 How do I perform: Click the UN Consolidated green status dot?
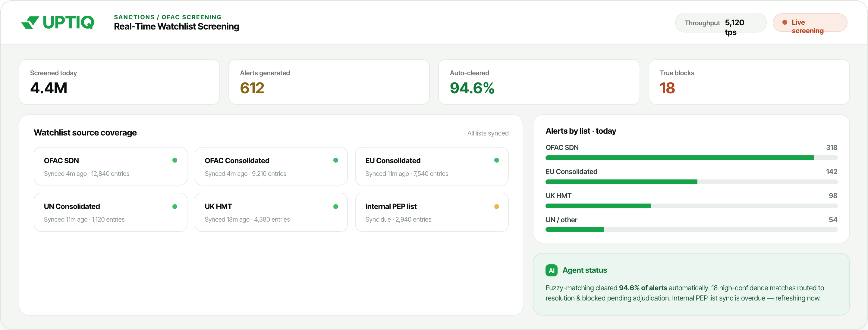[x=175, y=207]
